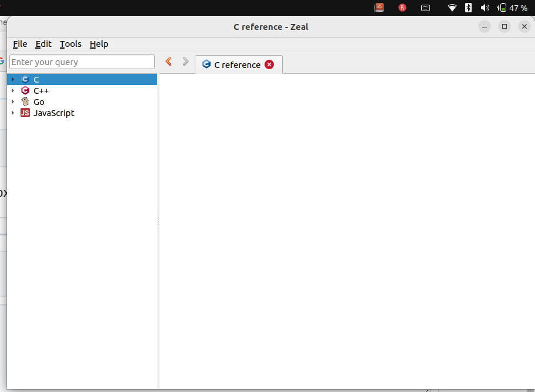Expand the C documentation entry
535x392 pixels.
point(13,79)
